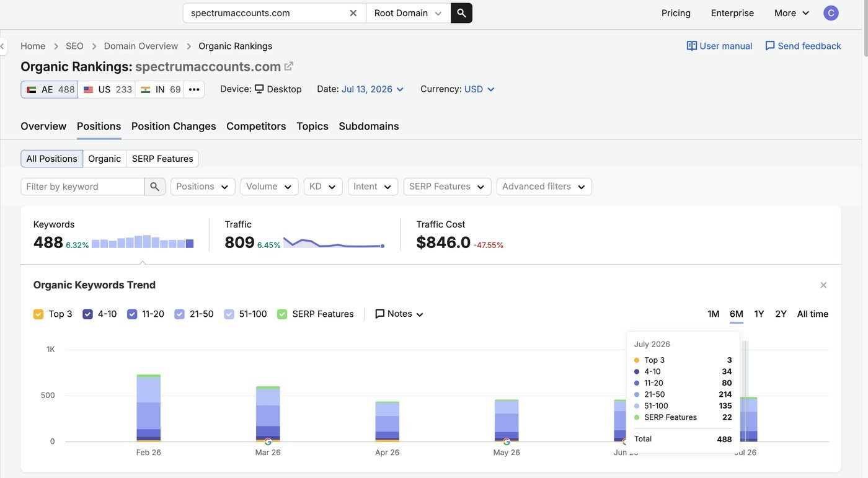Open the Volume filter dropdown
The image size is (868, 478).
(x=269, y=187)
